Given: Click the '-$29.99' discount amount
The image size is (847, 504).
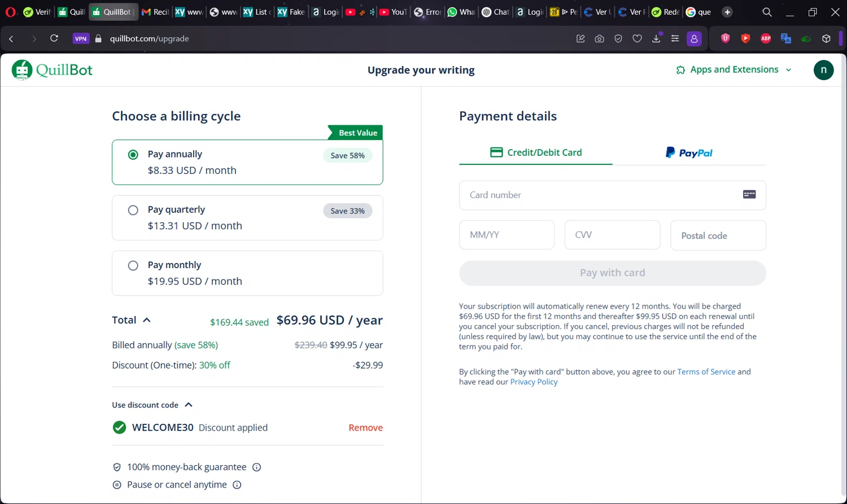Looking at the screenshot, I should pyautogui.click(x=368, y=365).
